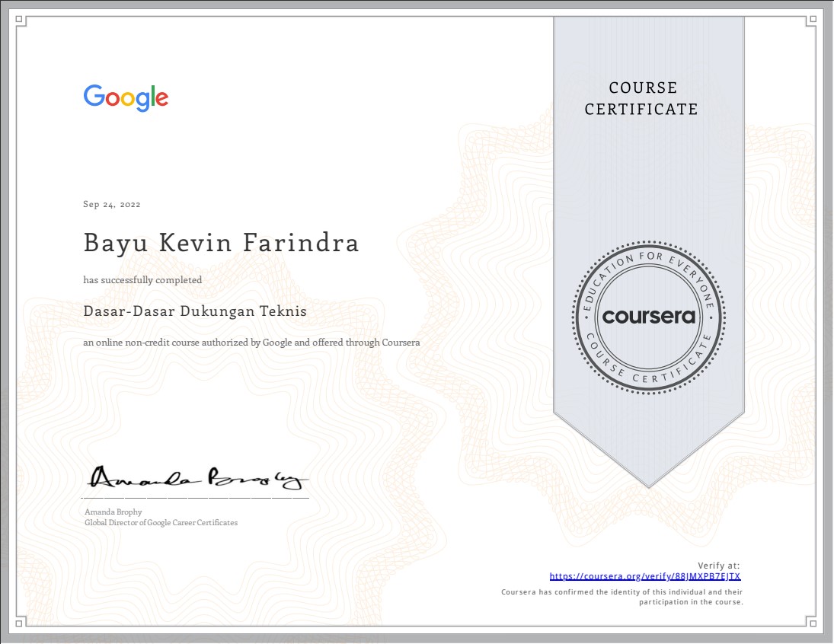Image resolution: width=834 pixels, height=644 pixels.
Task: Click the Google logo
Action: 126,98
